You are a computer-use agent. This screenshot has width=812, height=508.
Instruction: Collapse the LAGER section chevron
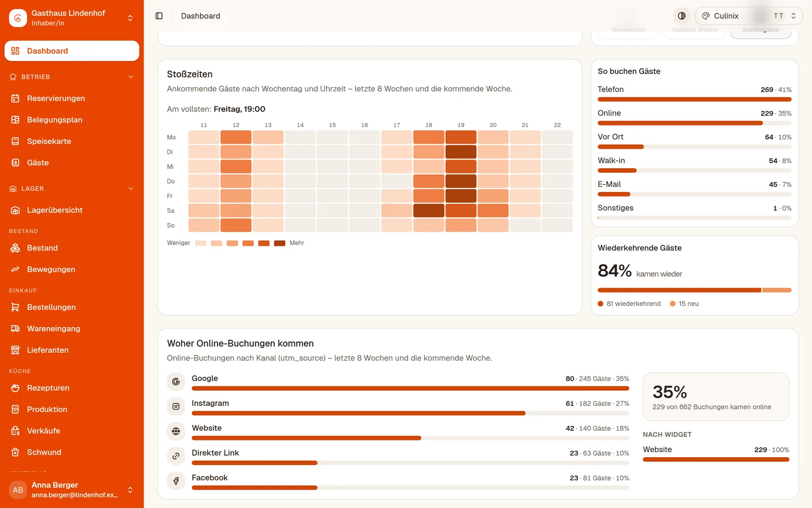(x=131, y=188)
